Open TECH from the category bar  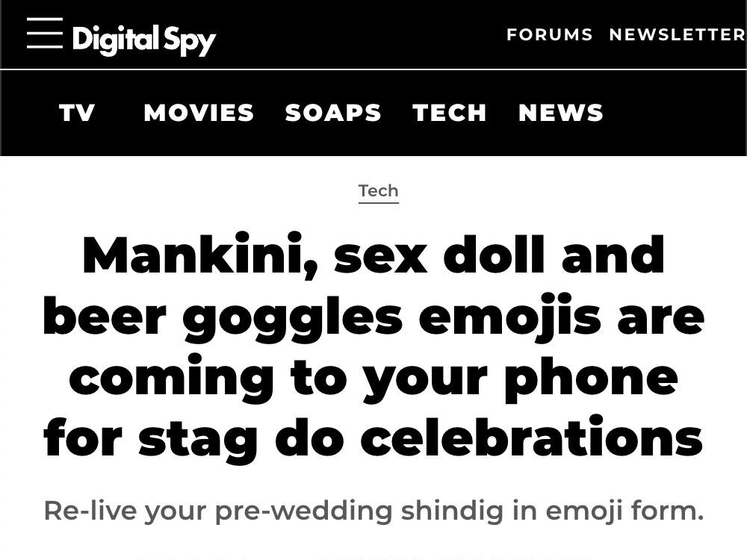coord(448,113)
